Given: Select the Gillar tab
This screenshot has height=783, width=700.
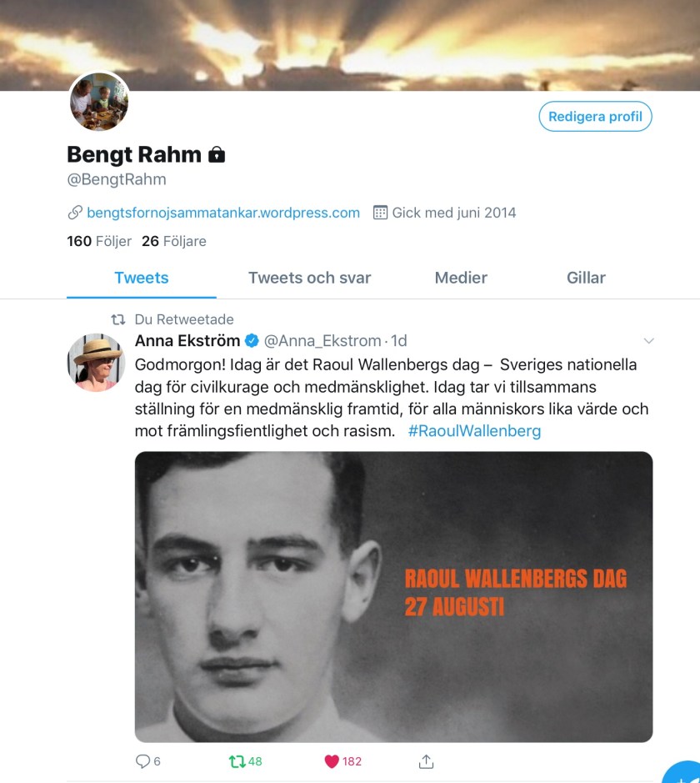Looking at the screenshot, I should 586,278.
